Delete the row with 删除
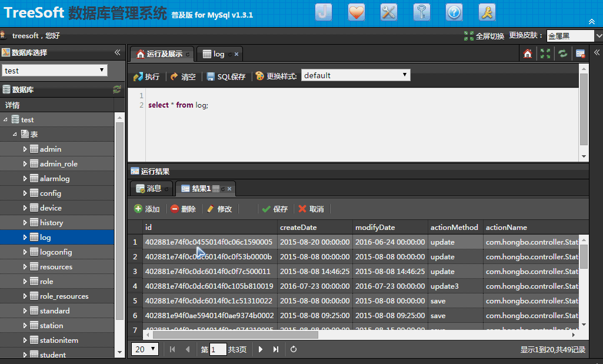Image resolution: width=603 pixels, height=364 pixels. point(183,209)
